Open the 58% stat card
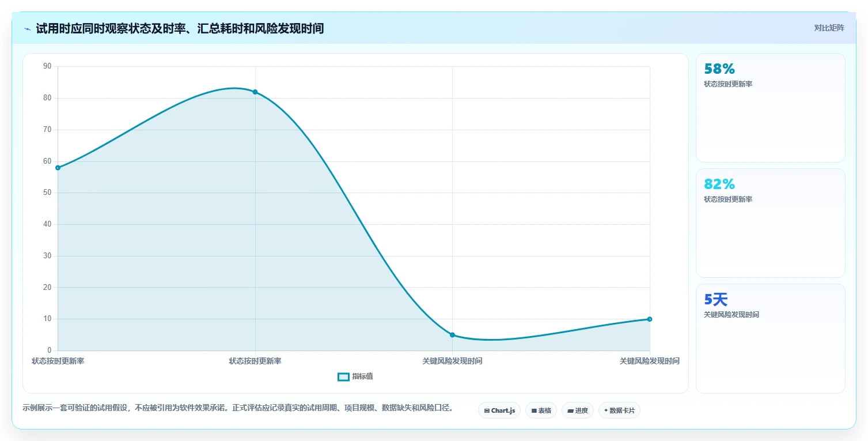The image size is (868, 441). coord(771,108)
